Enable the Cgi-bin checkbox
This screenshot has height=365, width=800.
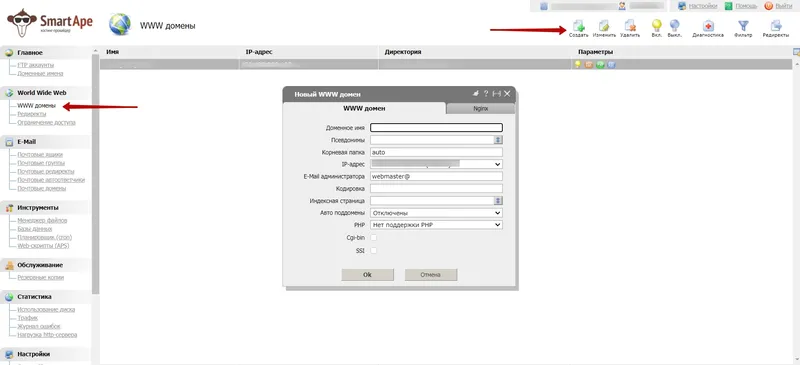point(373,237)
